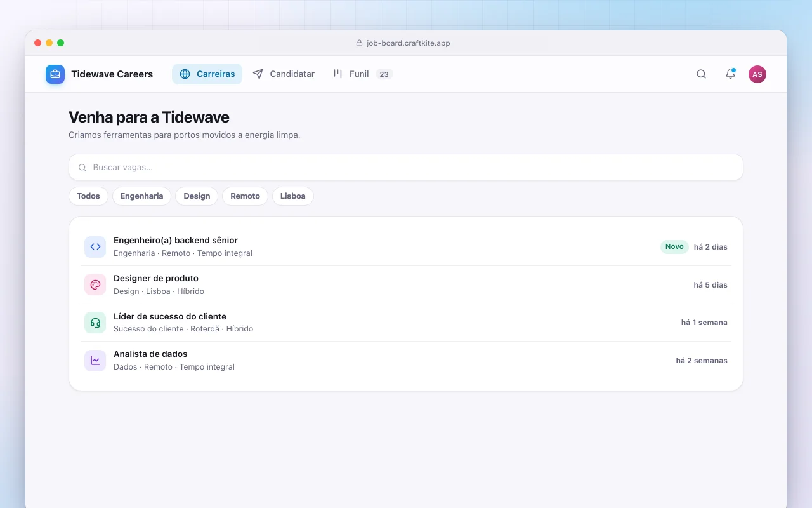Click the 'há 5 dias' timestamp
This screenshot has height=508, width=812.
coord(710,285)
